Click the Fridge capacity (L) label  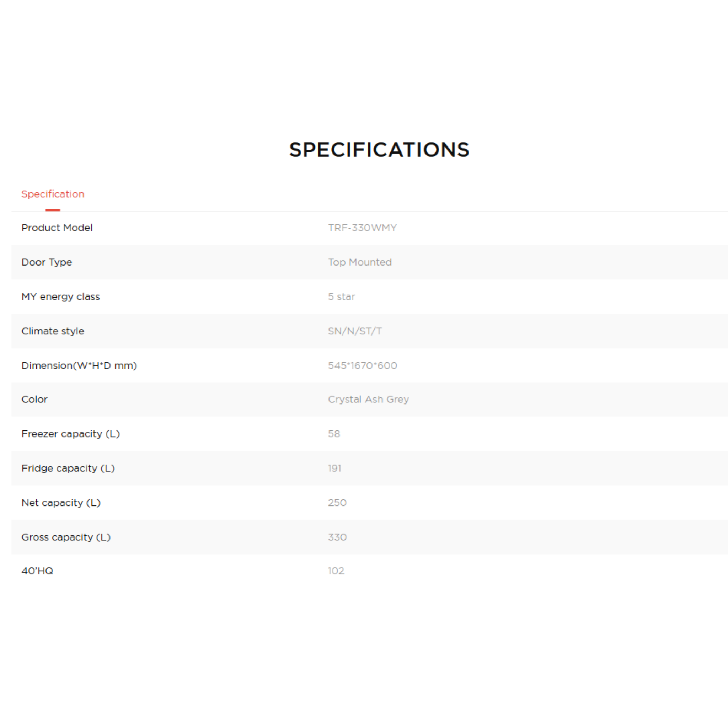(68, 469)
